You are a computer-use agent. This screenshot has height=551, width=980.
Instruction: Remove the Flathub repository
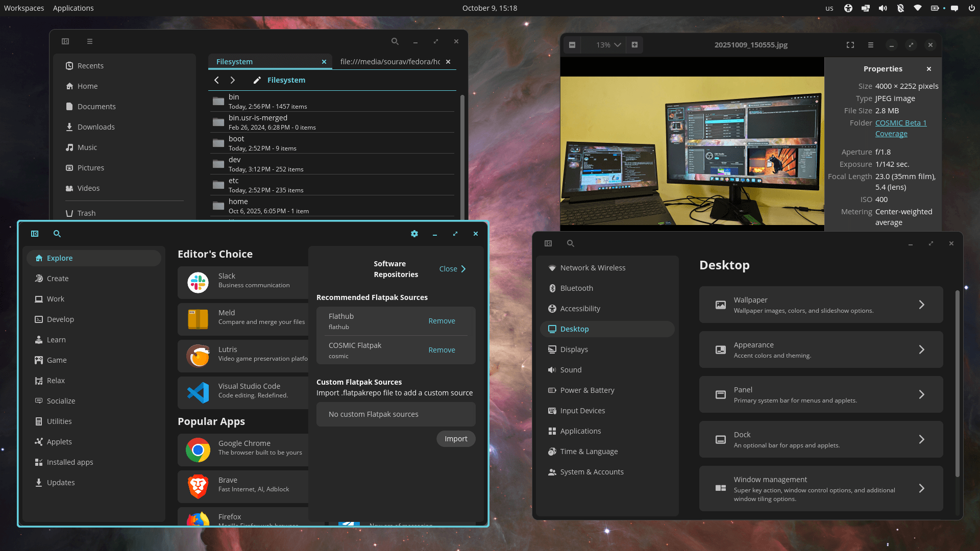[x=442, y=321]
